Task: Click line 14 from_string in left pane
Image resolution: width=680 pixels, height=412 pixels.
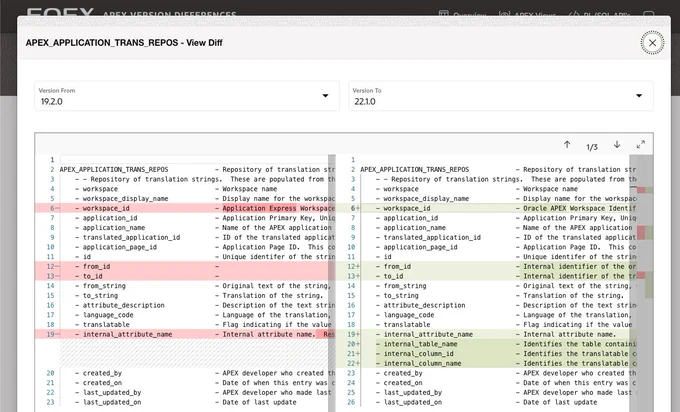Action: [185, 286]
